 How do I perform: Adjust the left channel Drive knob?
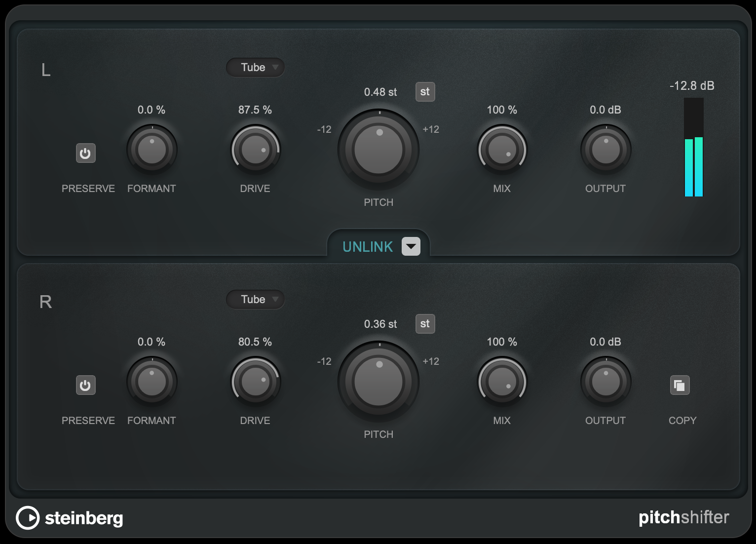point(255,149)
